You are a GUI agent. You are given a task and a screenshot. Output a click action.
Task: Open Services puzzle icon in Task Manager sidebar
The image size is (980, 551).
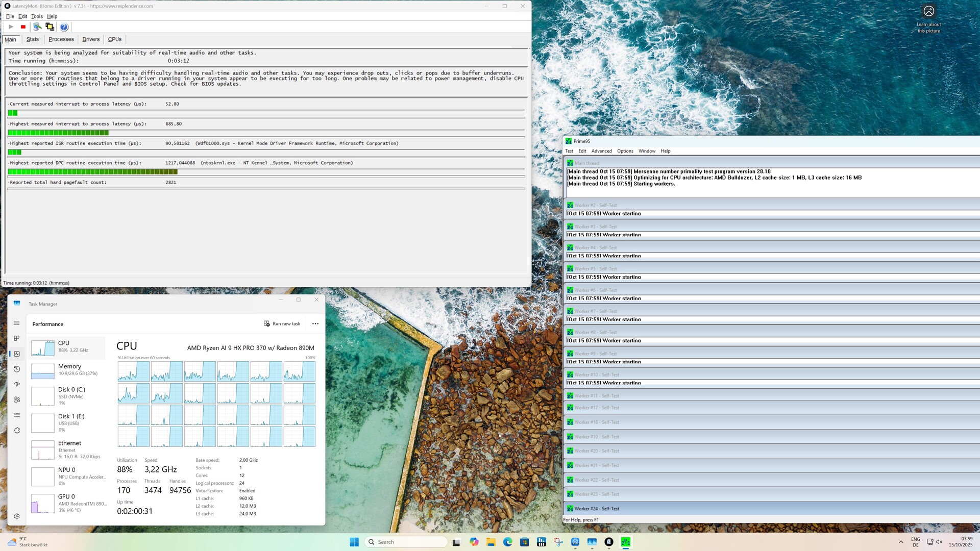(x=17, y=430)
